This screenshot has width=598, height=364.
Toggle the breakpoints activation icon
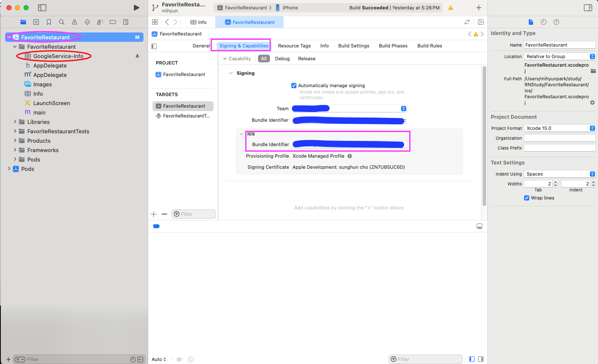pos(156,226)
